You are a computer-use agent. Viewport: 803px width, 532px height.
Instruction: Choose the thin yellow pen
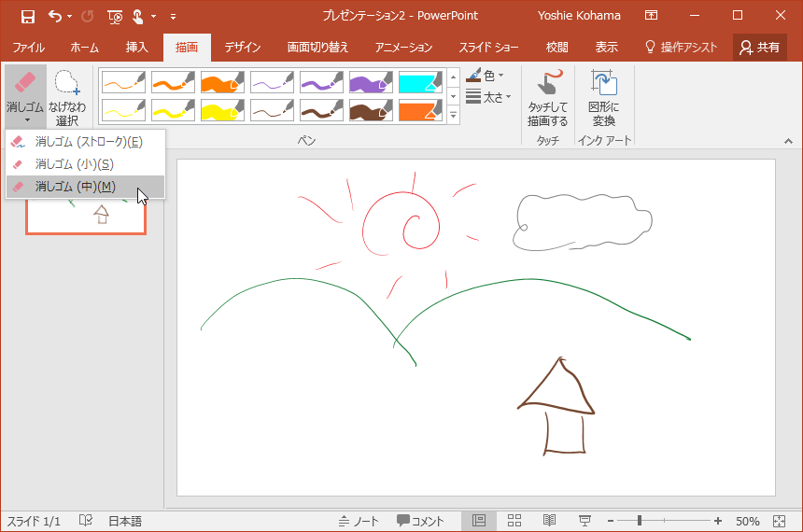coord(124,110)
